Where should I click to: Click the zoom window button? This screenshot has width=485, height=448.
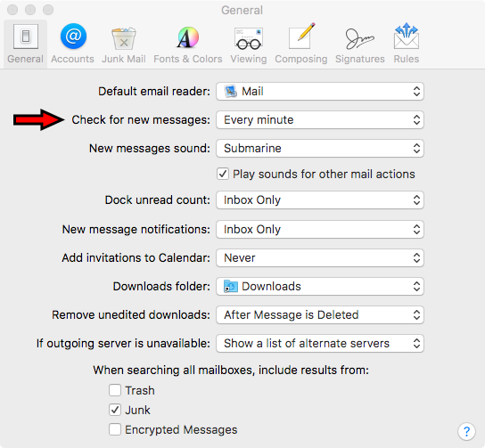click(48, 10)
